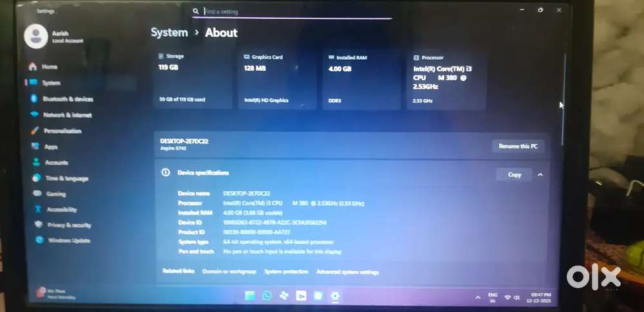
Task: Open the weather widget in taskbar
Action: [55, 293]
